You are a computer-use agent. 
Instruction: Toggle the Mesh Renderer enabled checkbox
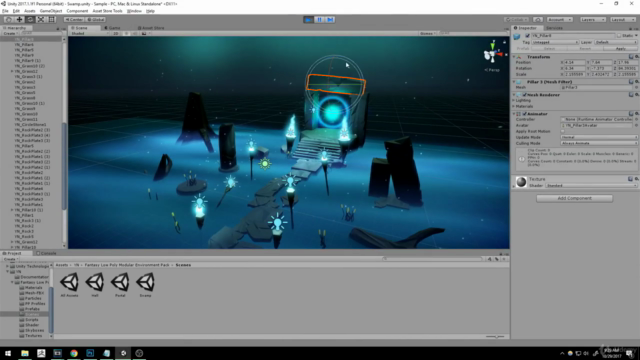524,95
